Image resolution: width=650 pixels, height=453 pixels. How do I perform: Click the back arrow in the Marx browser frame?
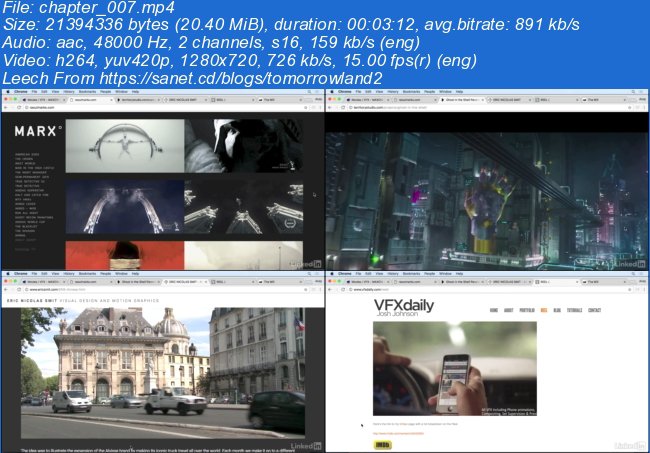tap(6, 108)
